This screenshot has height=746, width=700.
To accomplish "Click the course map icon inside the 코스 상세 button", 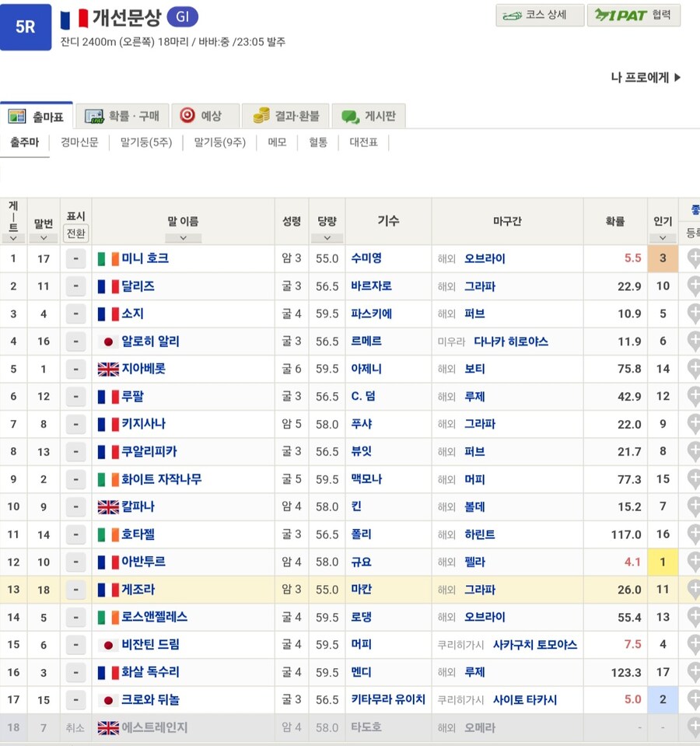I will click(x=514, y=16).
